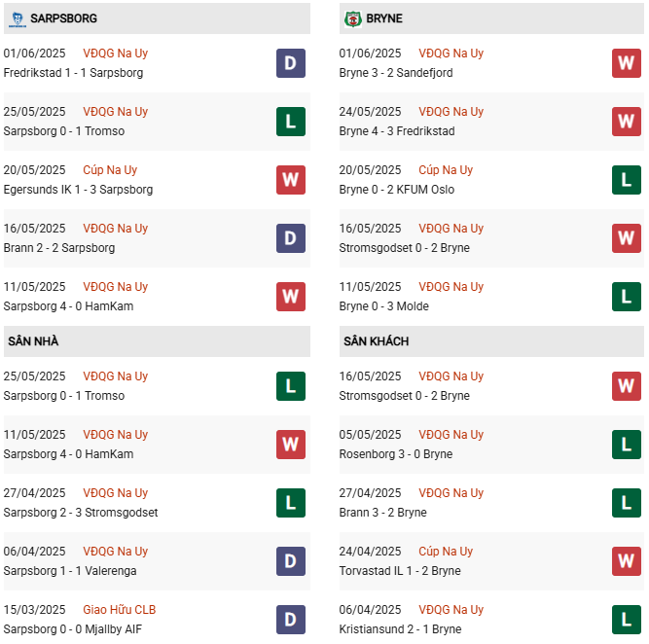Click the SARPSBORG team name heading

[x=64, y=18]
